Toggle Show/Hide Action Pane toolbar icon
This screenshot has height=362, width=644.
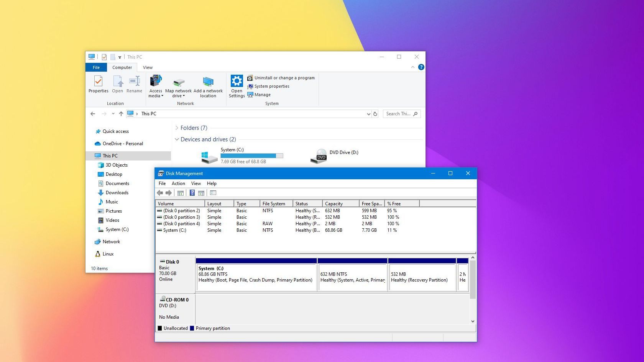pos(201,193)
